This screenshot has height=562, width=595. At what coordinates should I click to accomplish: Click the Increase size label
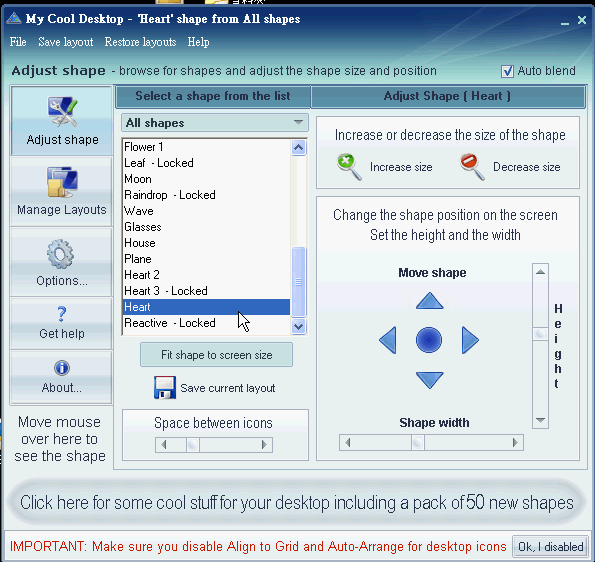click(401, 167)
